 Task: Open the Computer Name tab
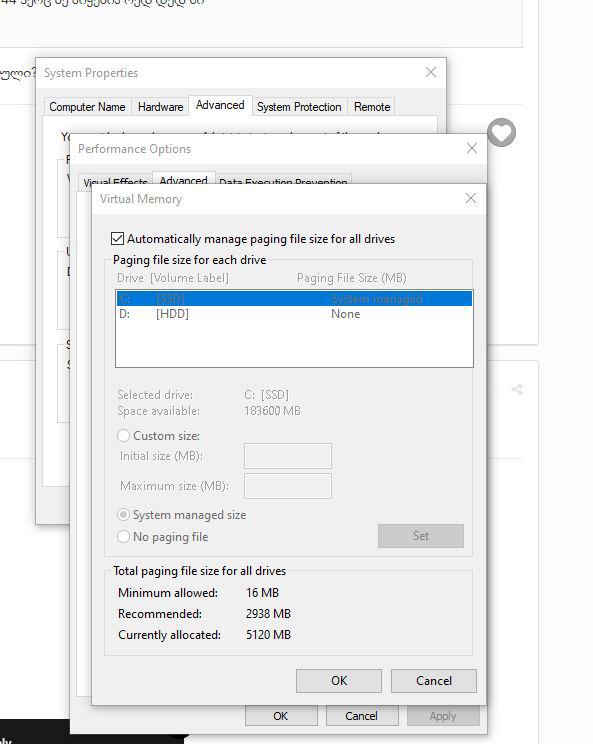click(x=87, y=107)
